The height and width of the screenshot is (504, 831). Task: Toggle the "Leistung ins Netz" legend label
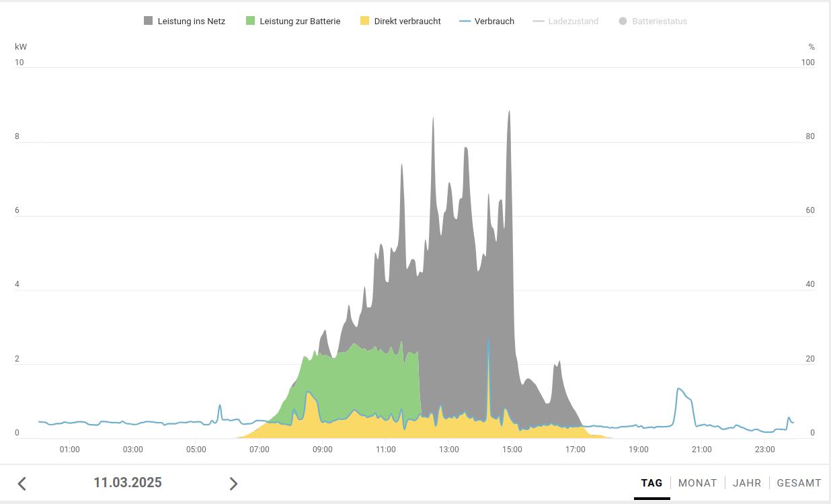(191, 21)
